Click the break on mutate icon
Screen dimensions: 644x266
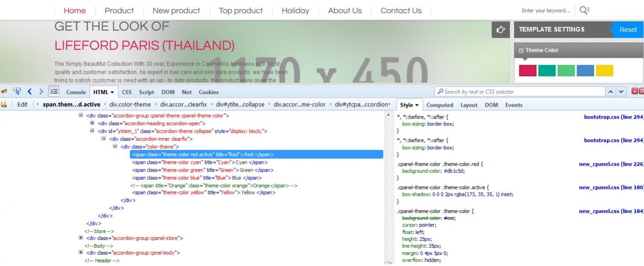(4, 104)
